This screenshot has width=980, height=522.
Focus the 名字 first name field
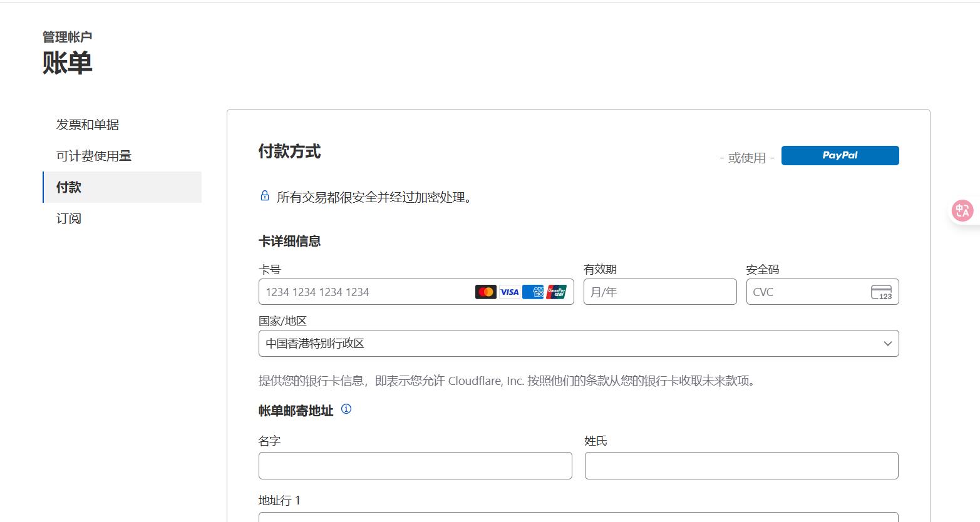(x=415, y=465)
